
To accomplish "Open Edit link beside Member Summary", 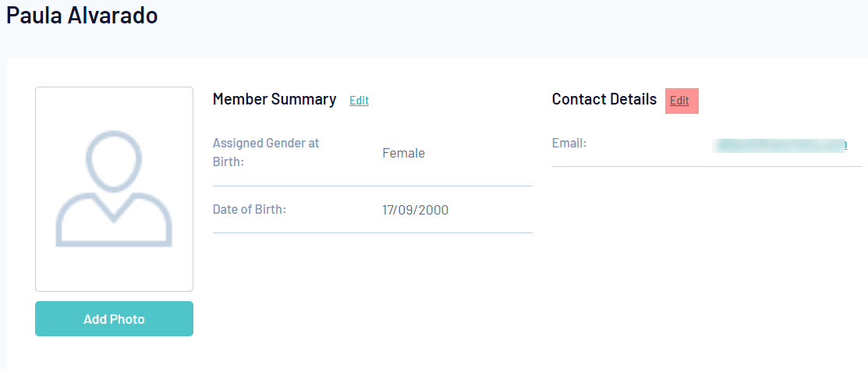I will click(x=359, y=101).
